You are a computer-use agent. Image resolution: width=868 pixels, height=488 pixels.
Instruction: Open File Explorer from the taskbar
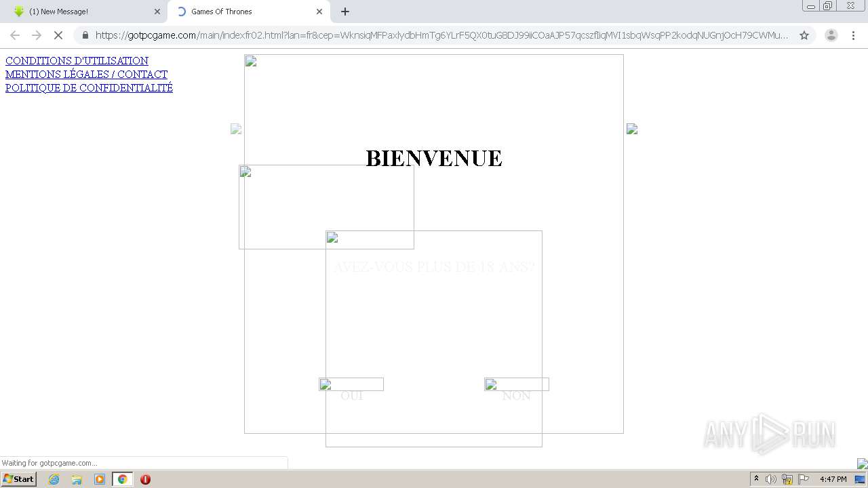[77, 479]
